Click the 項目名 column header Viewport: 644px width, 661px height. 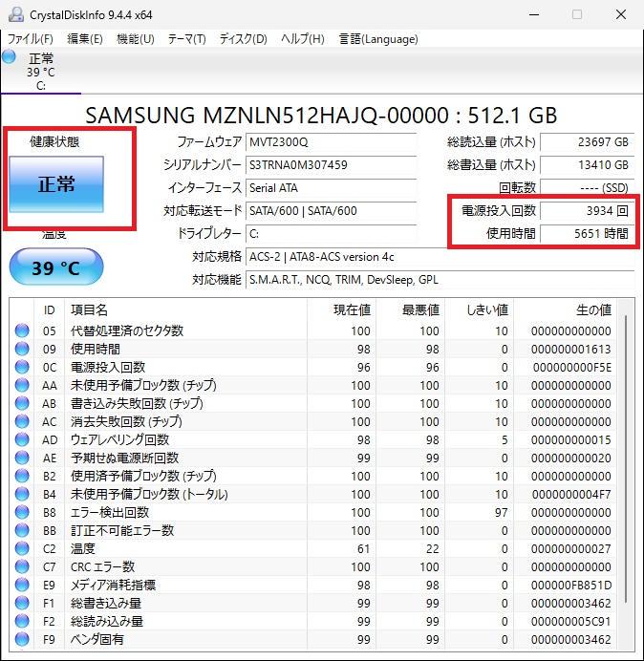(185, 310)
